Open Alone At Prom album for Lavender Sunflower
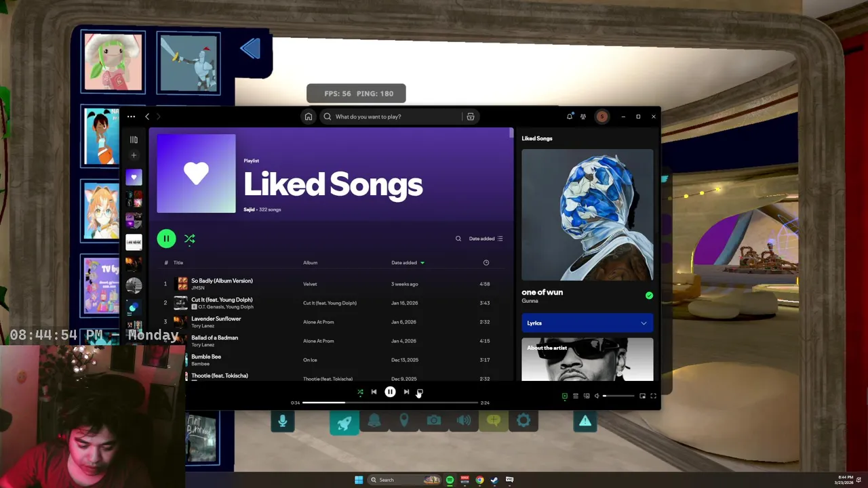 (318, 322)
